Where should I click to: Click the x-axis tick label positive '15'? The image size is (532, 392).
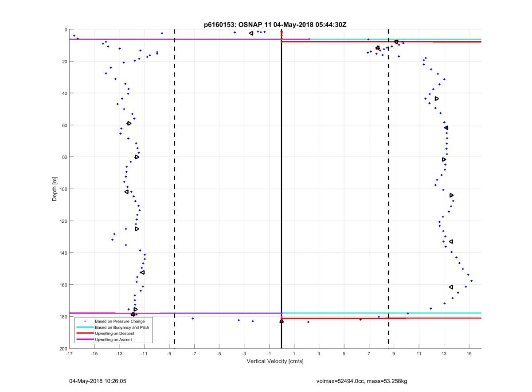coord(469,354)
